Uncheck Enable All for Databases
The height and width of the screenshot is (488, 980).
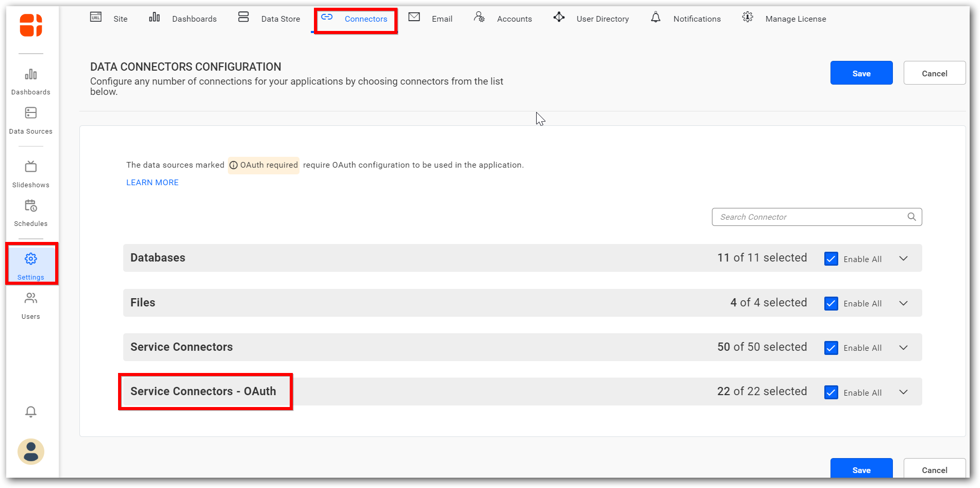pyautogui.click(x=831, y=258)
